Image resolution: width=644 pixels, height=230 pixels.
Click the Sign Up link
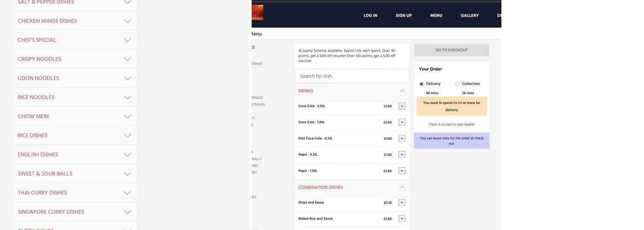coord(403,16)
